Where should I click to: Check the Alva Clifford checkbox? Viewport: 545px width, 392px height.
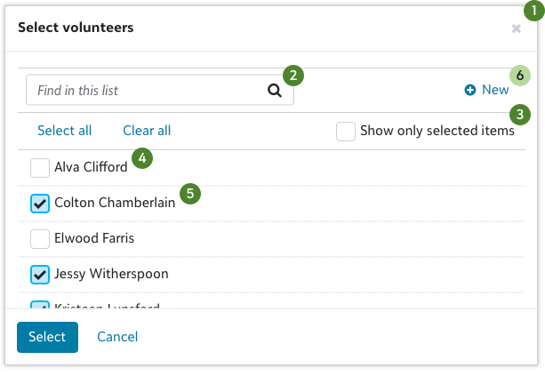point(40,167)
